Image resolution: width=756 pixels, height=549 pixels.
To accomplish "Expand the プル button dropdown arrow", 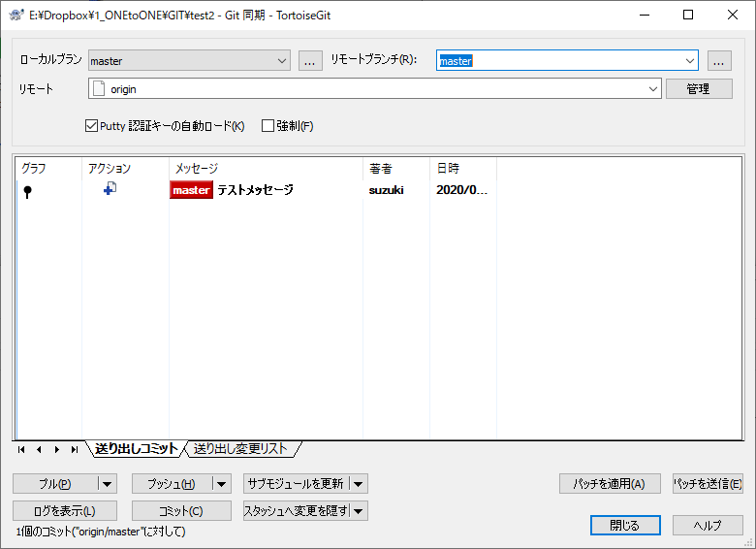I will coord(108,484).
